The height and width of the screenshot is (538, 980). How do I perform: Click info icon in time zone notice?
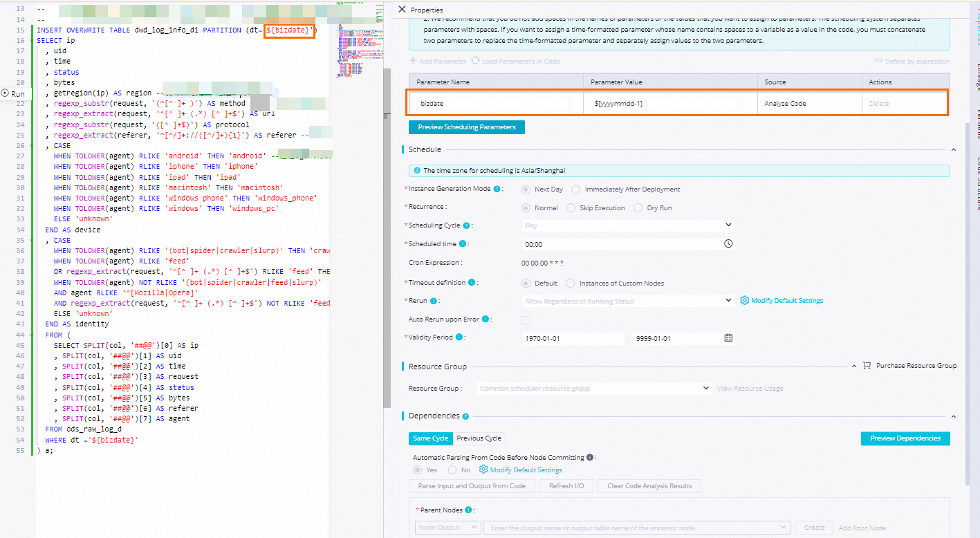pyautogui.click(x=417, y=170)
